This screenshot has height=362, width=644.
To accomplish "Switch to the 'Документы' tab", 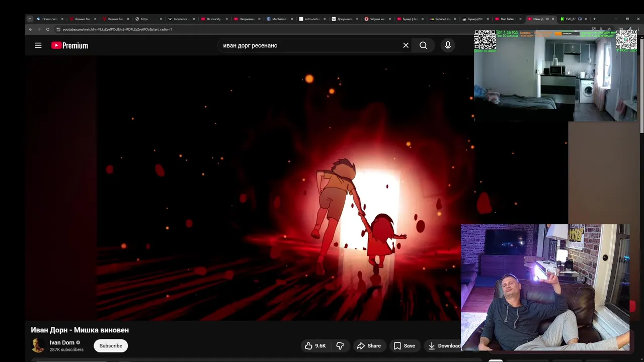I will click(345, 19).
